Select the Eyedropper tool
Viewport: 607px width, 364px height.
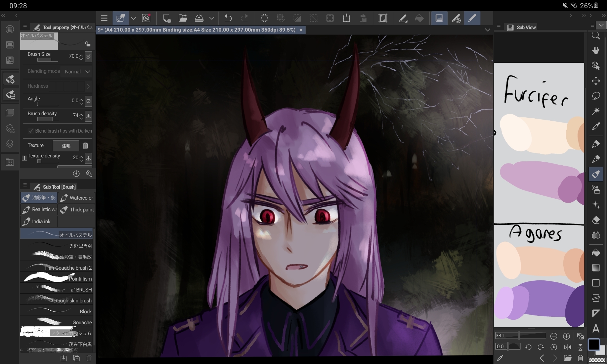coord(595,126)
